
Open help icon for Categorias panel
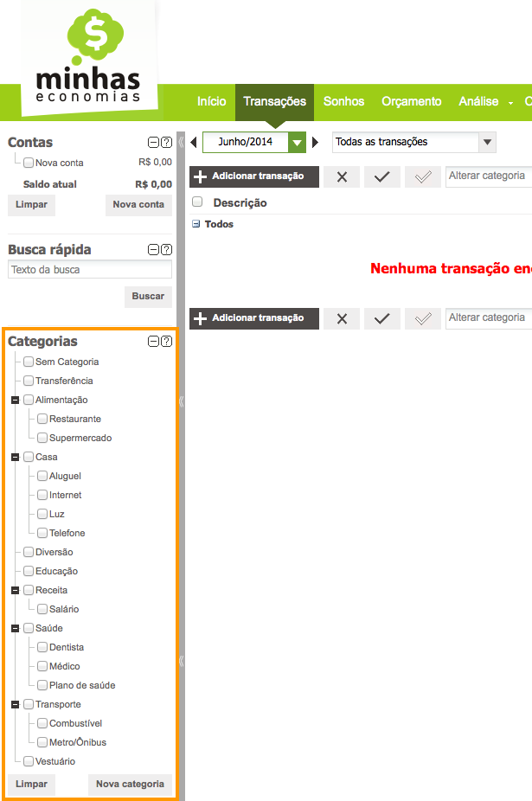[x=166, y=342]
